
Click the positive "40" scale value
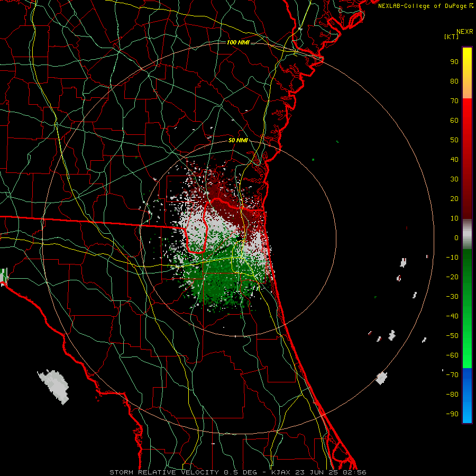tap(454, 159)
